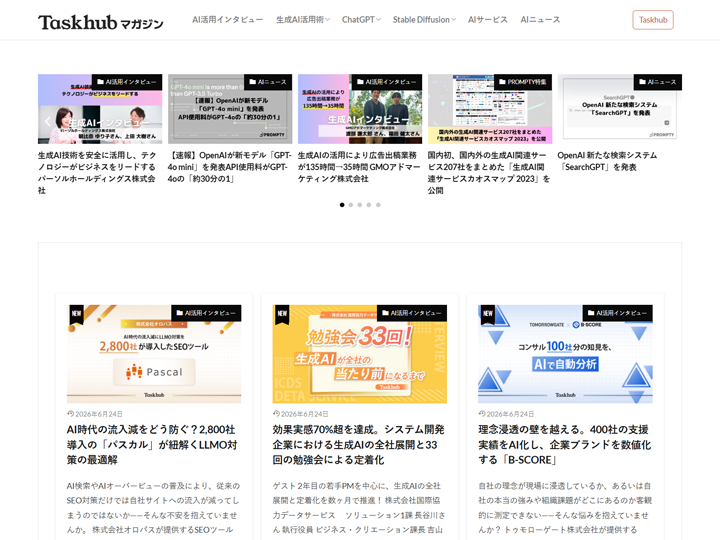Select the second carousel pagination dot

351,205
